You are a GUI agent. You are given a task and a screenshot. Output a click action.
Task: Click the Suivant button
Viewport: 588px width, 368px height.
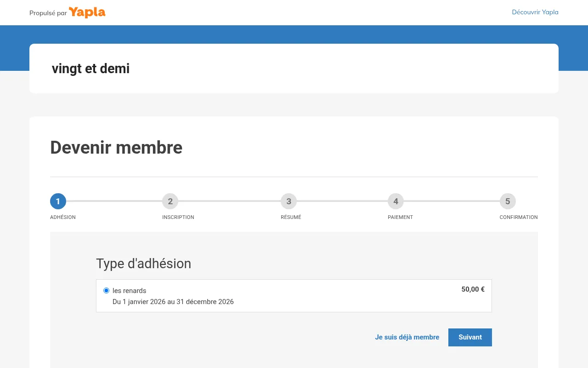pos(470,337)
